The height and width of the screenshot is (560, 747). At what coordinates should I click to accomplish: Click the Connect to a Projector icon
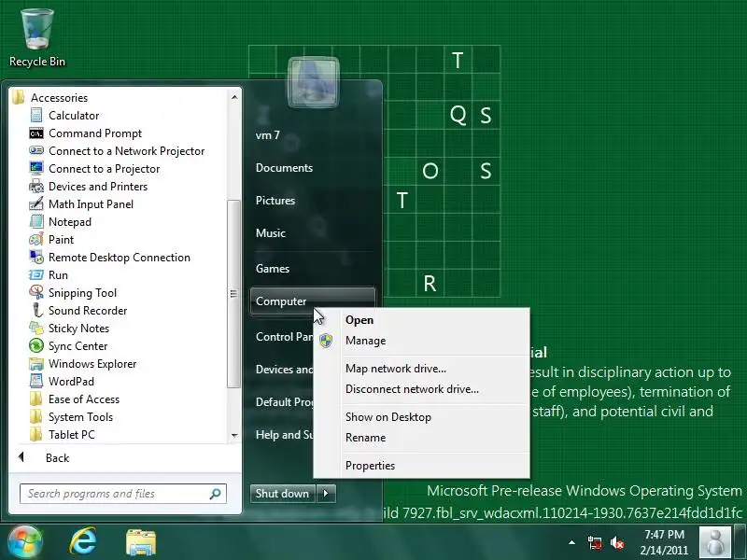click(x=36, y=169)
